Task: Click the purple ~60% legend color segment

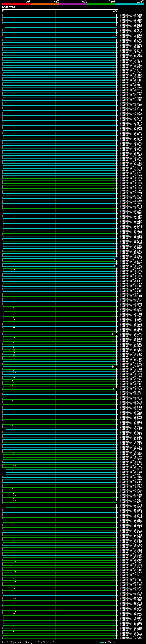Action: pos(73,4)
